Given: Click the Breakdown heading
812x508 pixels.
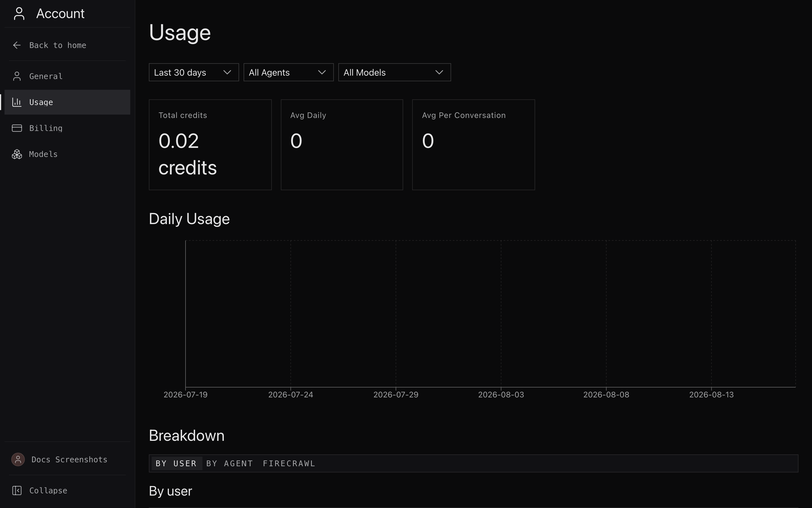Looking at the screenshot, I should click(x=187, y=435).
